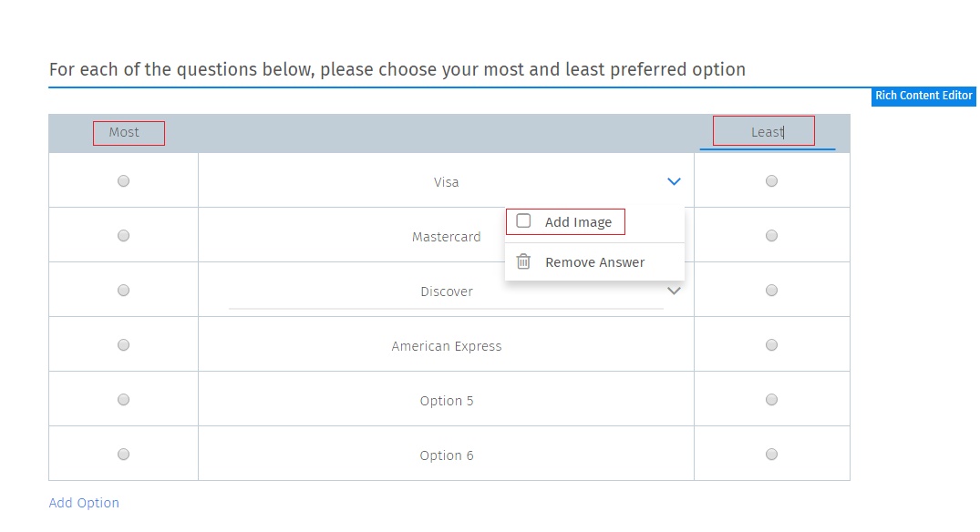Click the Discover answer label to edit
Image resolution: width=980 pixels, height=532 pixels.
pyautogui.click(x=447, y=292)
